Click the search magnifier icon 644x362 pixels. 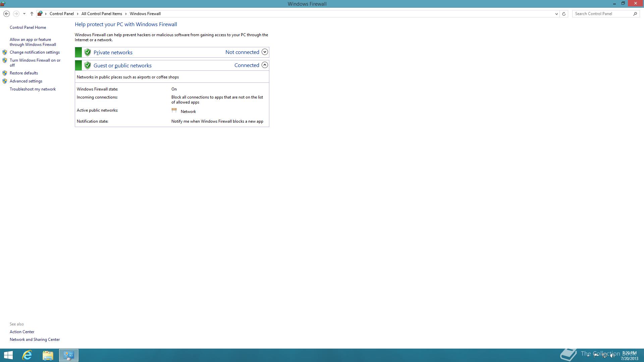point(635,14)
